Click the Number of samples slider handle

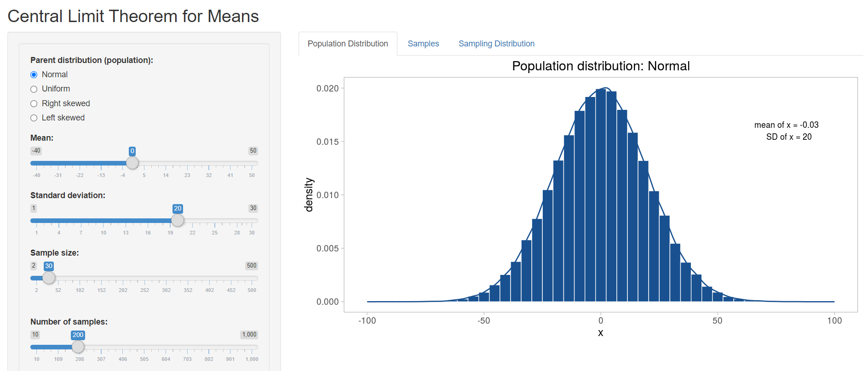pyautogui.click(x=78, y=347)
